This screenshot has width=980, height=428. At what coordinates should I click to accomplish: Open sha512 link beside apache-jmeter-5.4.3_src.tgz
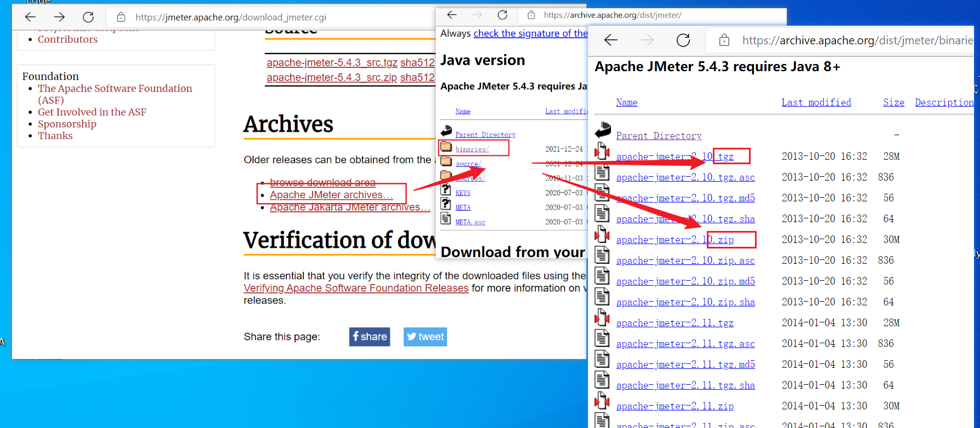coord(417,62)
